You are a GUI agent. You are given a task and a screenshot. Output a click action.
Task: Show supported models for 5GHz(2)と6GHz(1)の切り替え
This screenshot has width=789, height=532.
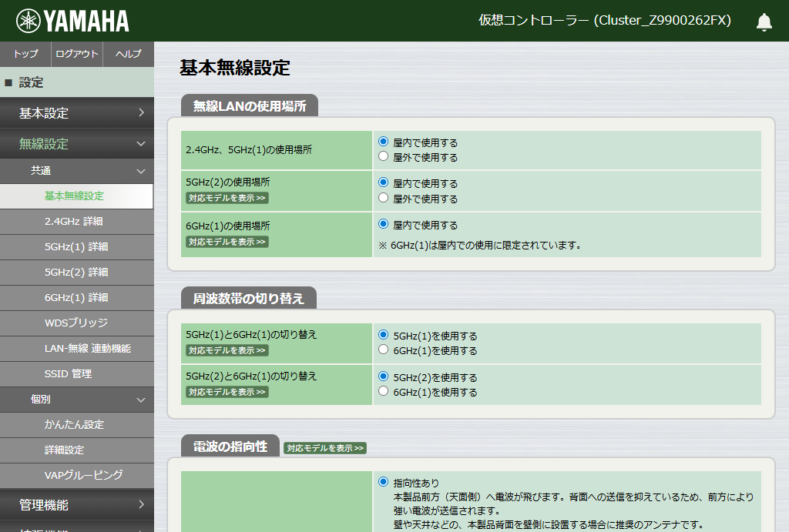tap(227, 392)
